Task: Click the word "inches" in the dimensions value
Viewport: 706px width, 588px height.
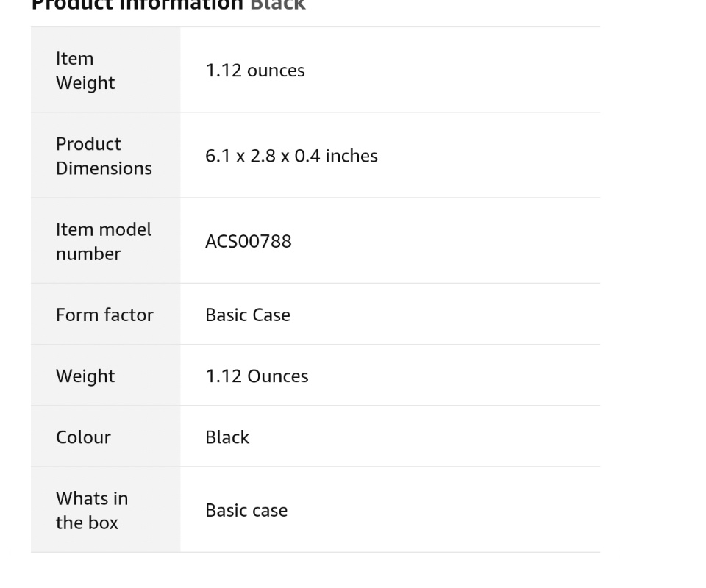Action: pos(352,156)
